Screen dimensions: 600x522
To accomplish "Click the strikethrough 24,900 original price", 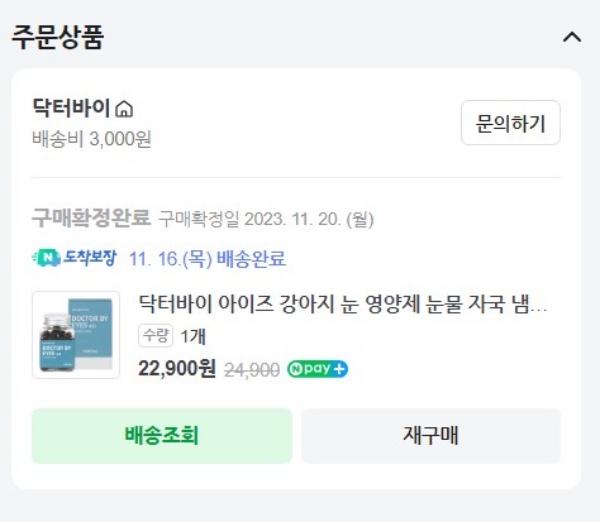I will tap(252, 370).
